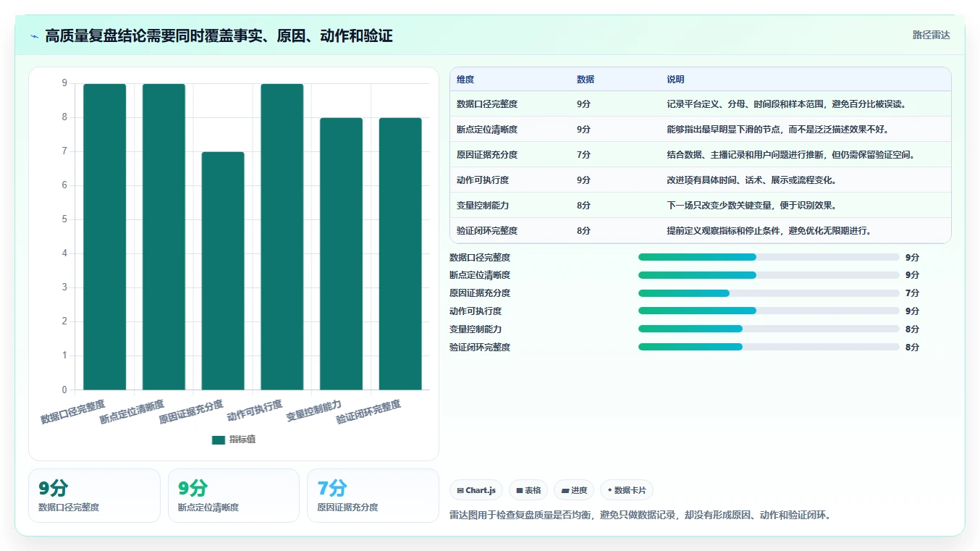
Task: Select the 数据口径完整度 table row name
Action: point(487,104)
